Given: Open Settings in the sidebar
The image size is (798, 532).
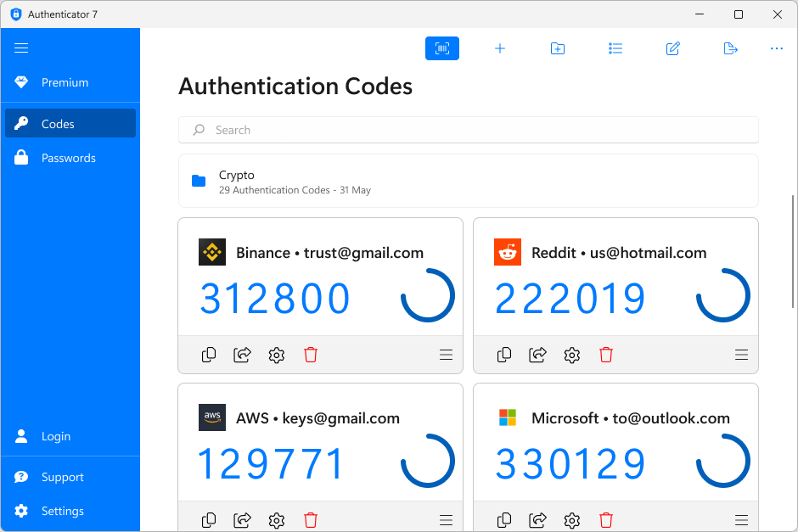Looking at the screenshot, I should tap(70, 511).
